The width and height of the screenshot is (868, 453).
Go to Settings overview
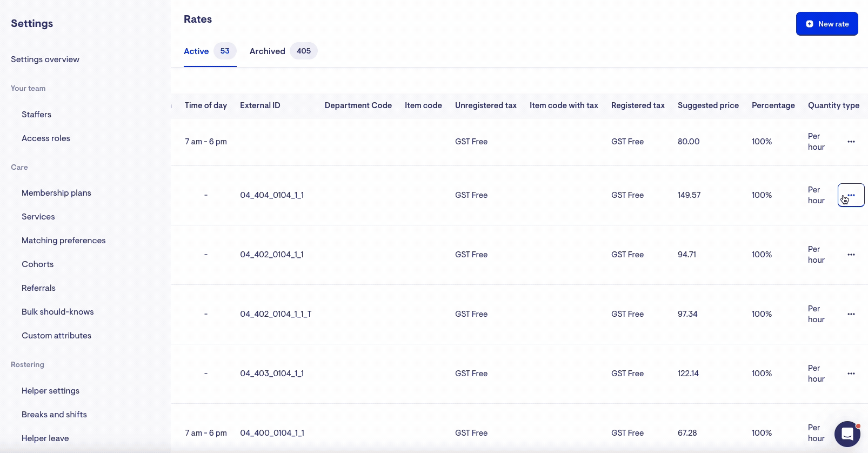coord(45,59)
